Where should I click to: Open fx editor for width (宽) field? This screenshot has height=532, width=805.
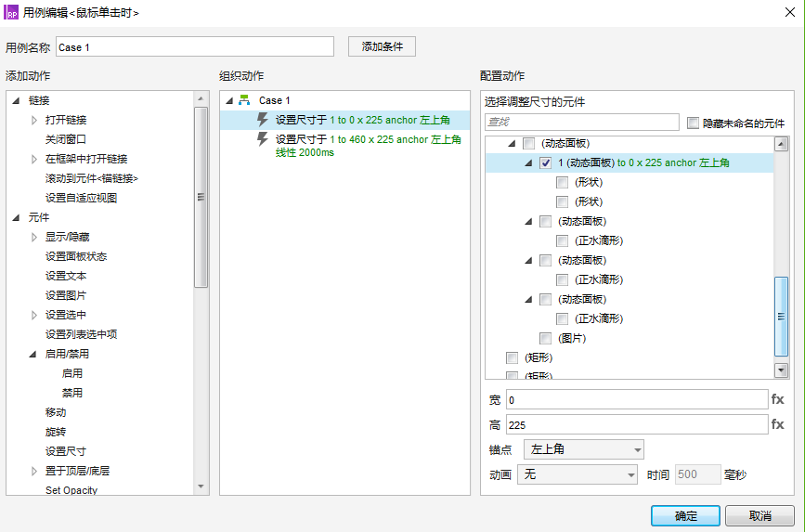(x=777, y=399)
